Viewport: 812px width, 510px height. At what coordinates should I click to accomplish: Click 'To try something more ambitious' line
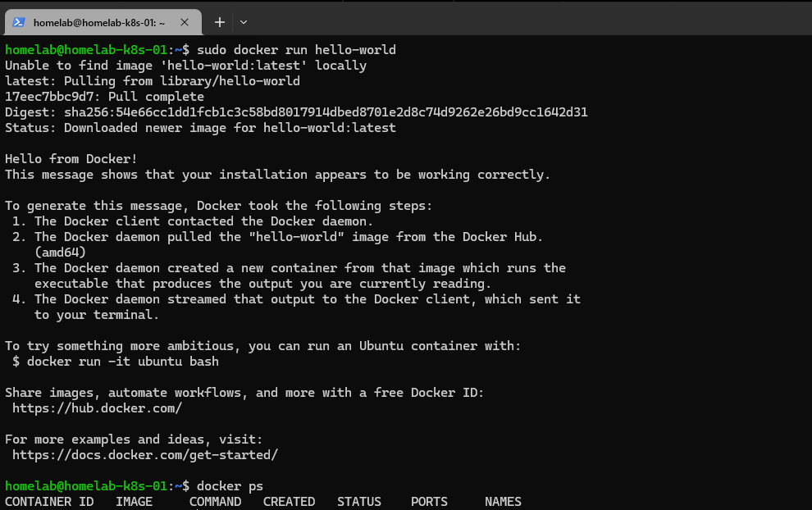pyautogui.click(x=262, y=346)
